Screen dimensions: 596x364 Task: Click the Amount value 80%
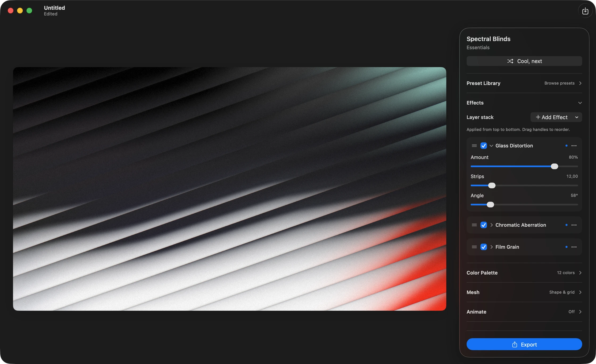pyautogui.click(x=573, y=157)
